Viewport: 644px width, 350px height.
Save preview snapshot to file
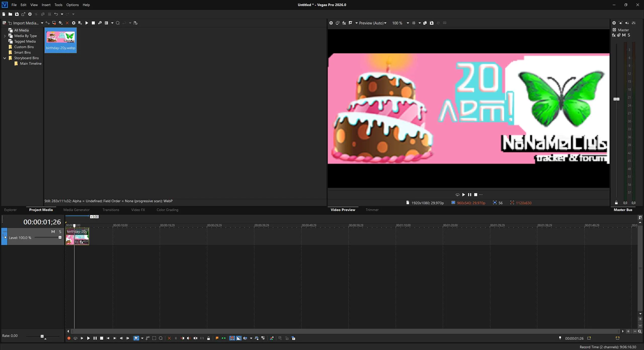click(x=432, y=23)
